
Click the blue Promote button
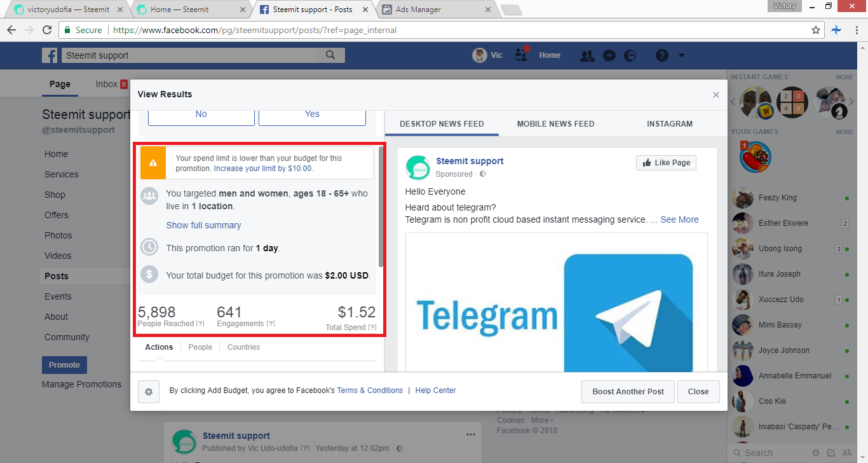(x=64, y=365)
